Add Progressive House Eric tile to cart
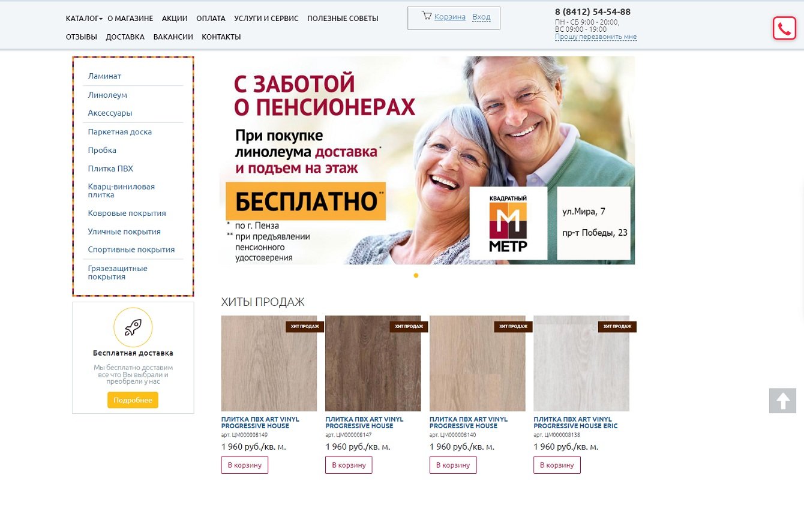Image resolution: width=804 pixels, height=532 pixels. tap(557, 465)
